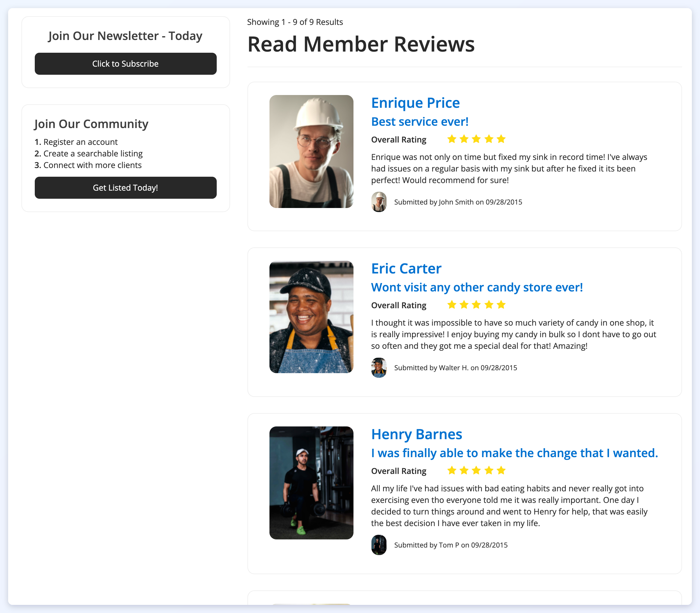Click 'Submitted by Tom P on 09/28/2015' text
The width and height of the screenshot is (700, 613).
451,545
